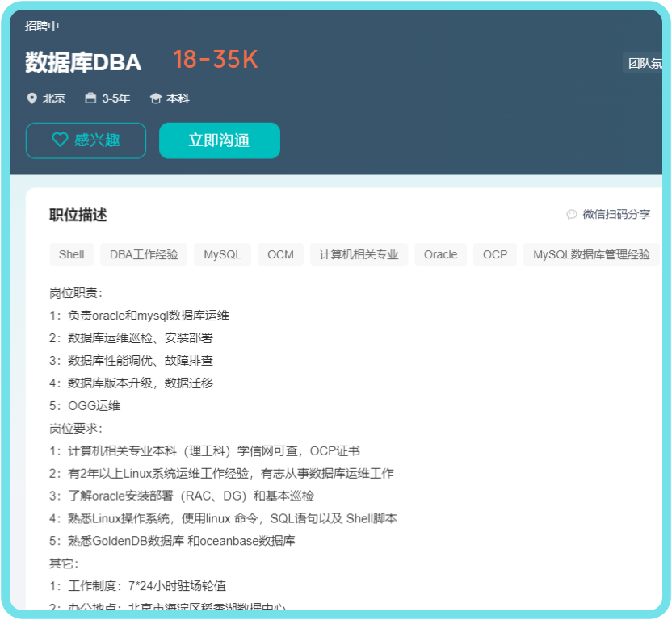Viewport: 672px width, 620px height.
Task: Click the graduation cap icon beside 本科
Action: pos(156,98)
